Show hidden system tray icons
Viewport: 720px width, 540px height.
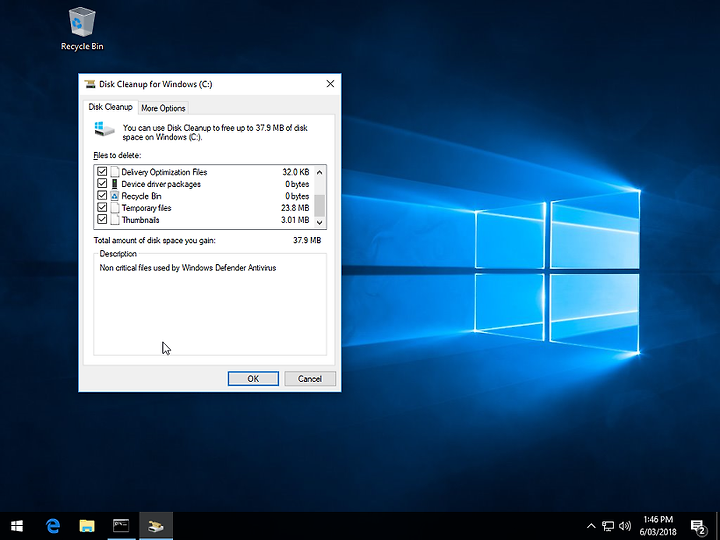(x=591, y=526)
